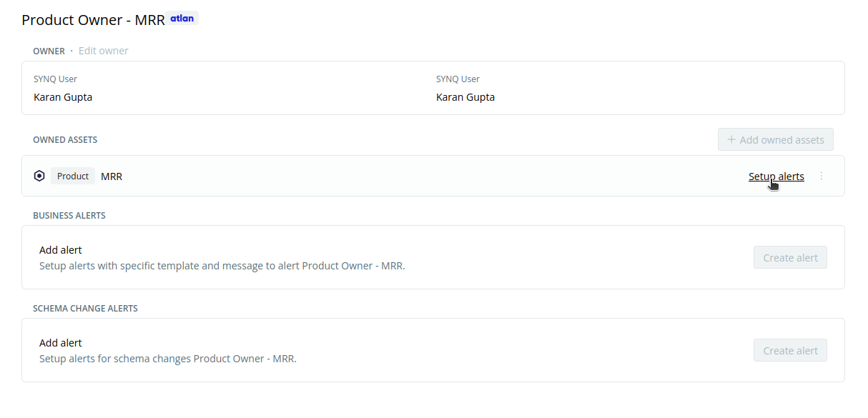Click the OWNER section label
The height and width of the screenshot is (418, 868).
pyautogui.click(x=49, y=51)
